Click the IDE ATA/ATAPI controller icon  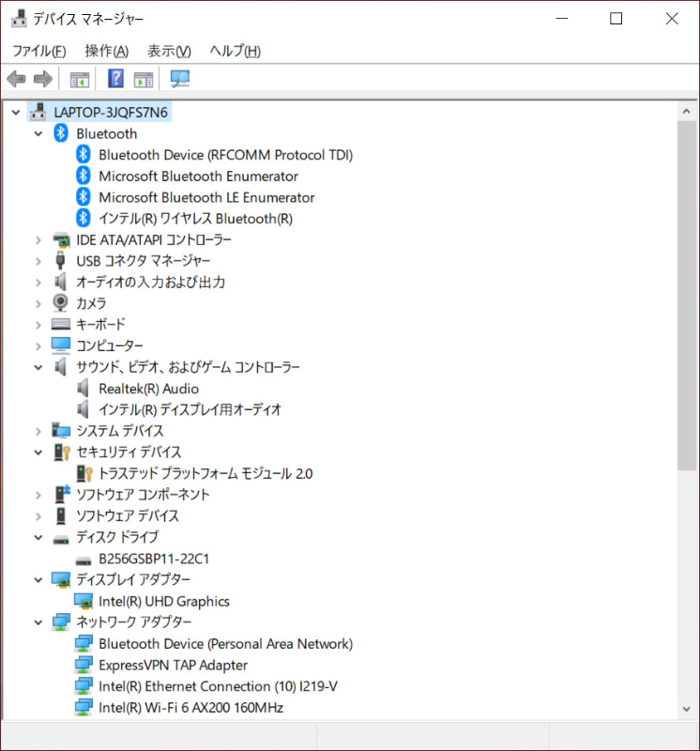click(61, 239)
